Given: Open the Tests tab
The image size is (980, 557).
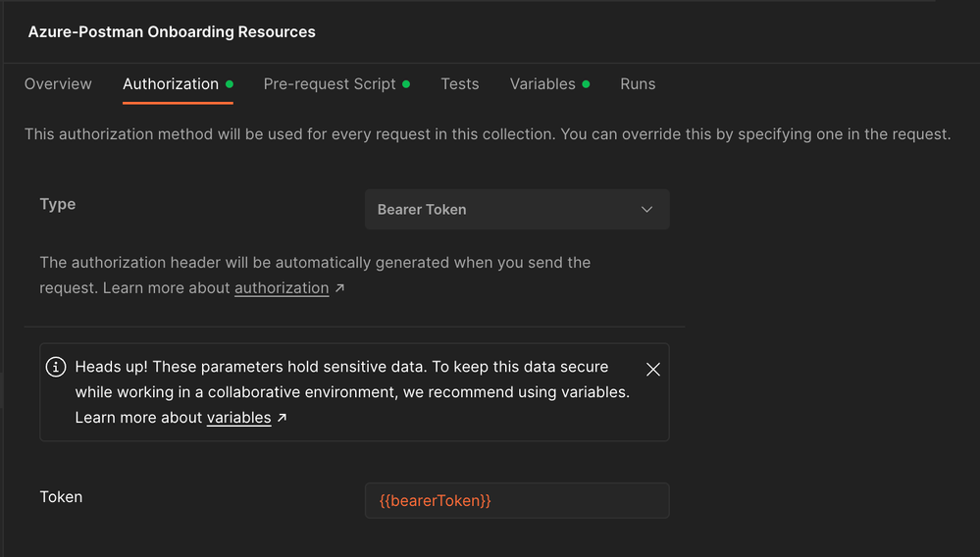Looking at the screenshot, I should coord(459,84).
